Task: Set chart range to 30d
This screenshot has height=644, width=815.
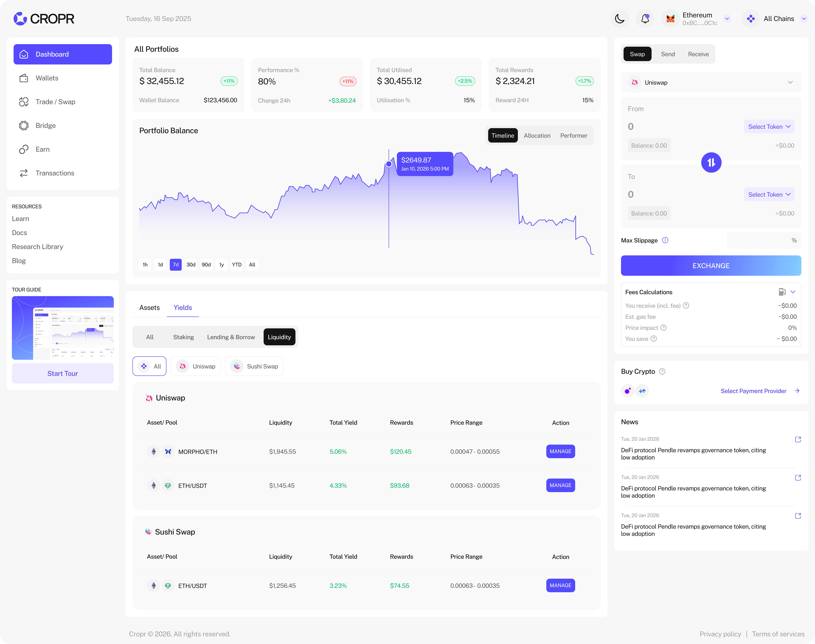Action: click(x=191, y=265)
